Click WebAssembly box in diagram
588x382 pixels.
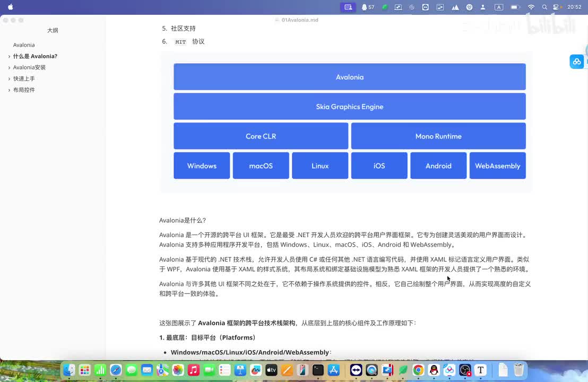(x=498, y=166)
